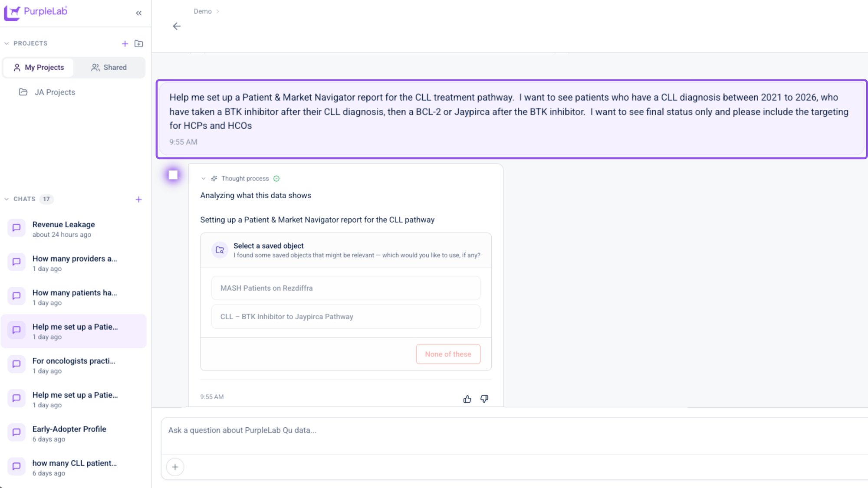The height and width of the screenshot is (488, 868).
Task: Select CLL – BTK Inhibitor to Jaypirca Pathway
Action: click(x=346, y=317)
